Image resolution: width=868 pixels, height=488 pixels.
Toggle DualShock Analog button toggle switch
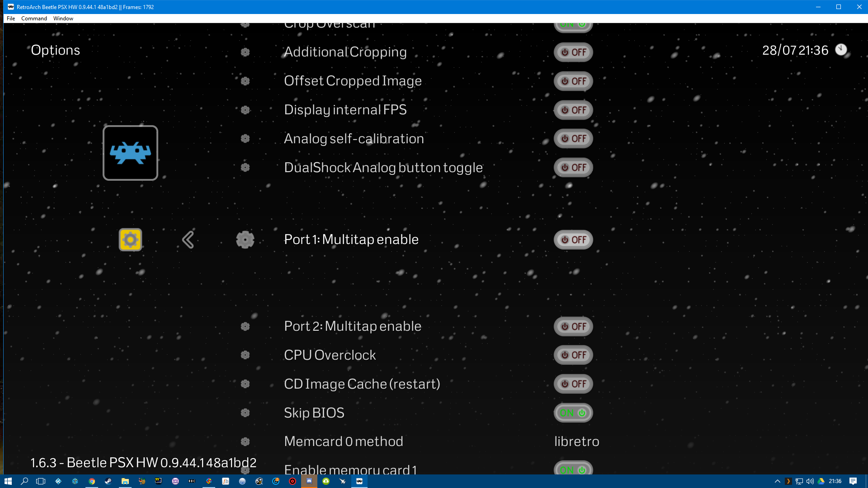[573, 167]
